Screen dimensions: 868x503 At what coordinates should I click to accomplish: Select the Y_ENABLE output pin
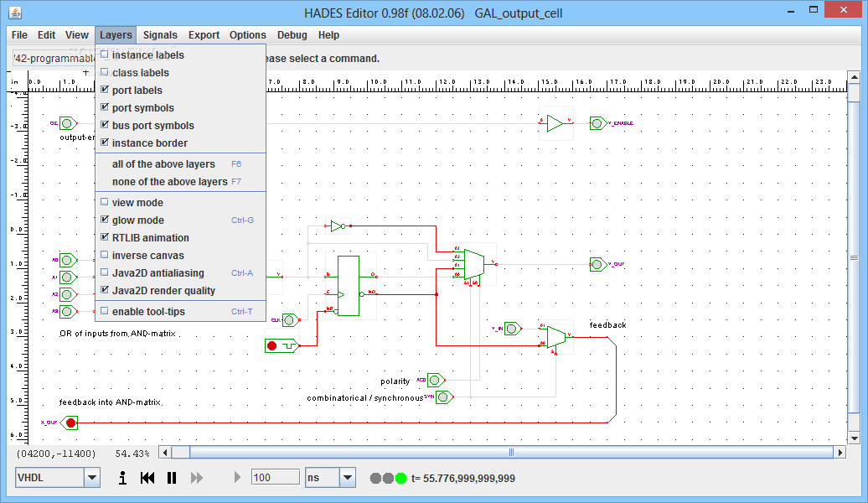point(598,123)
